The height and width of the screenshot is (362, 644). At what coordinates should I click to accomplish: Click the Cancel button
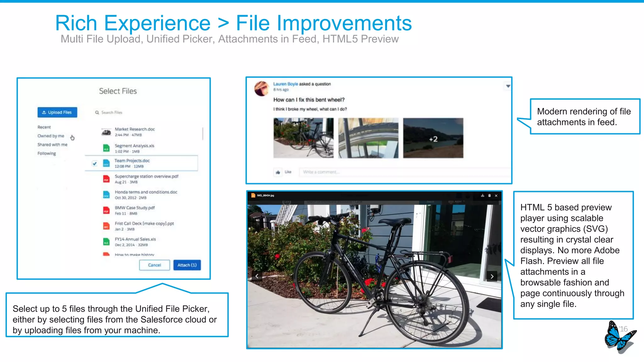coord(154,265)
